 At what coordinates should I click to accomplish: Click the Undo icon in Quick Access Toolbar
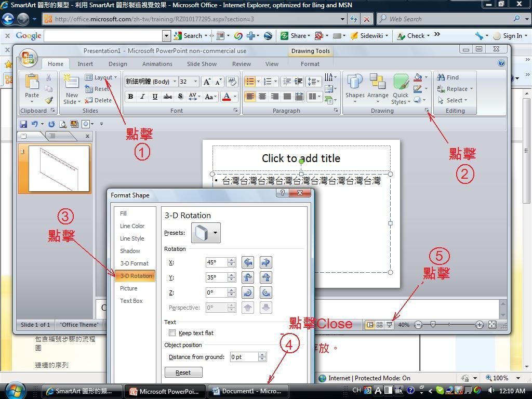point(34,124)
